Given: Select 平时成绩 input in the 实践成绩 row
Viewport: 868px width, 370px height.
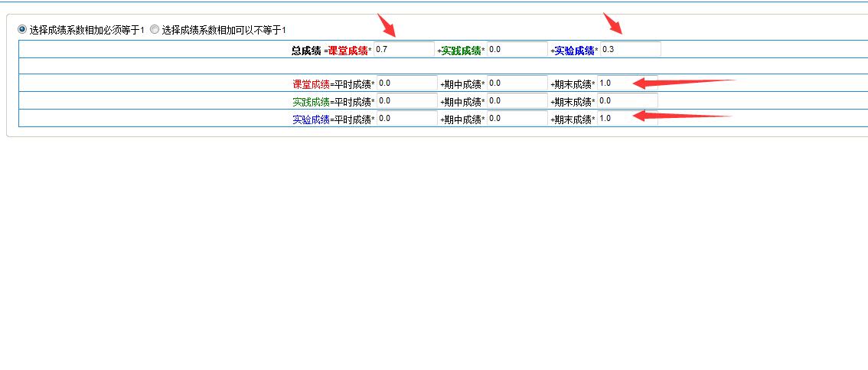Looking at the screenshot, I should tap(406, 101).
